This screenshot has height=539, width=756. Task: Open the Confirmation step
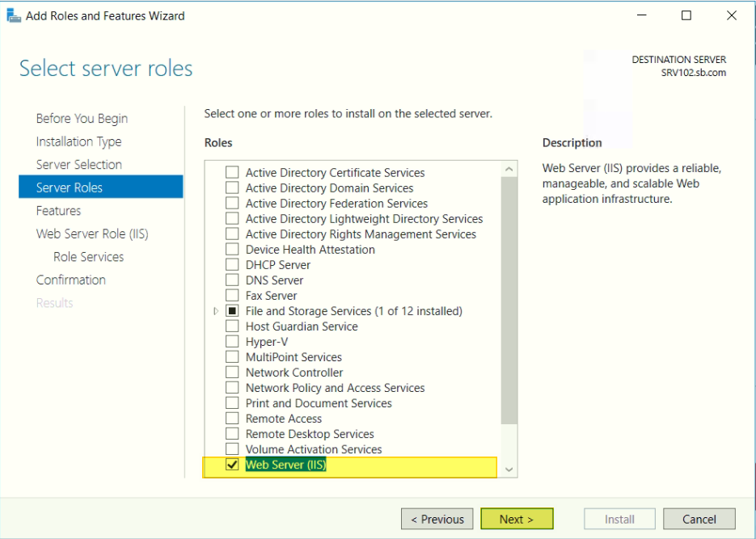pos(71,280)
